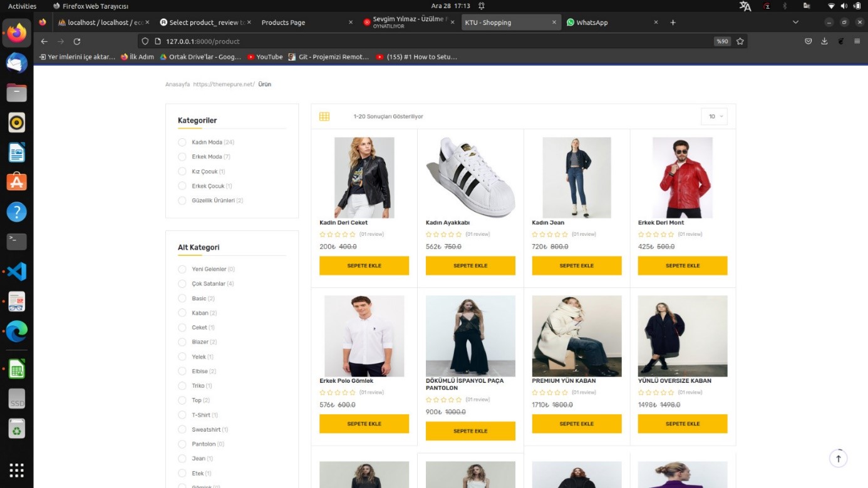Switch to Products Page tab
This screenshot has height=488, width=868.
pyautogui.click(x=307, y=23)
